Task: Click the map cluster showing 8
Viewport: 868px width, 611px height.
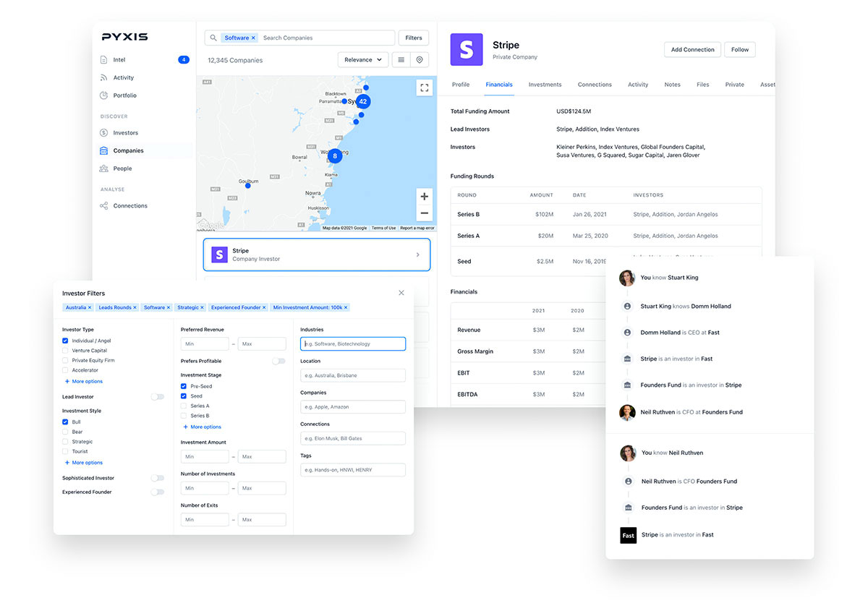Action: pyautogui.click(x=334, y=155)
